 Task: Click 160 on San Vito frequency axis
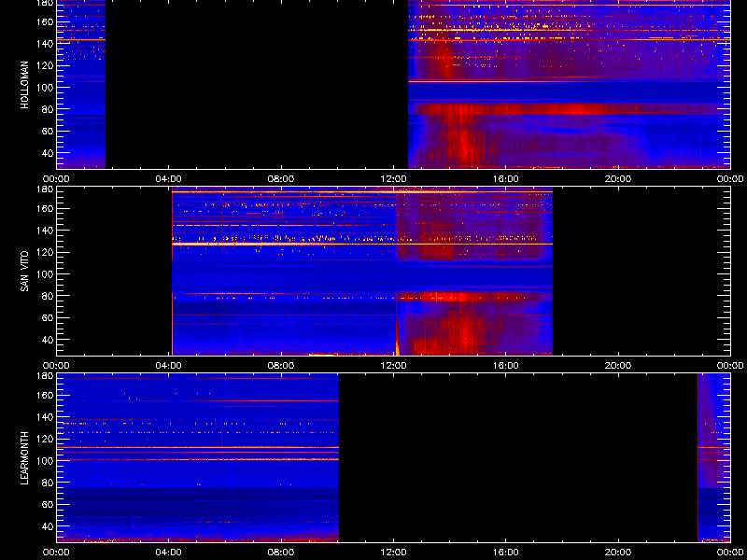(x=44, y=208)
